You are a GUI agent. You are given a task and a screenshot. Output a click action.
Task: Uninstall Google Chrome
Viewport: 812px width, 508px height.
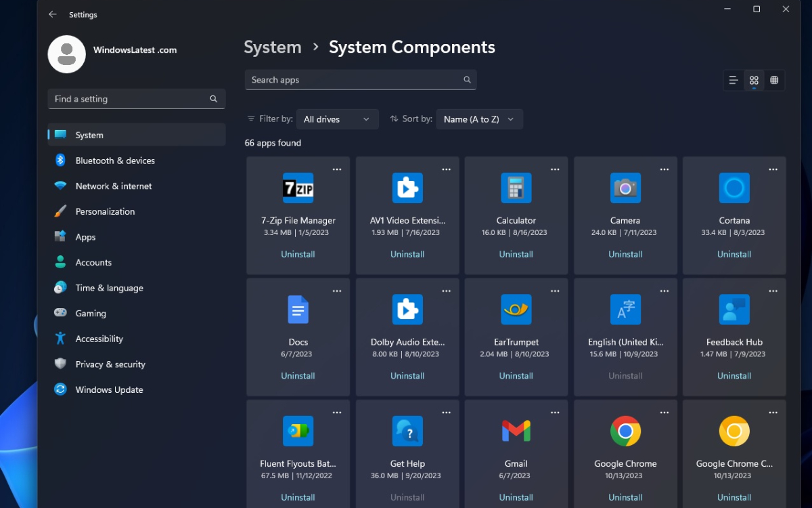coord(625,497)
